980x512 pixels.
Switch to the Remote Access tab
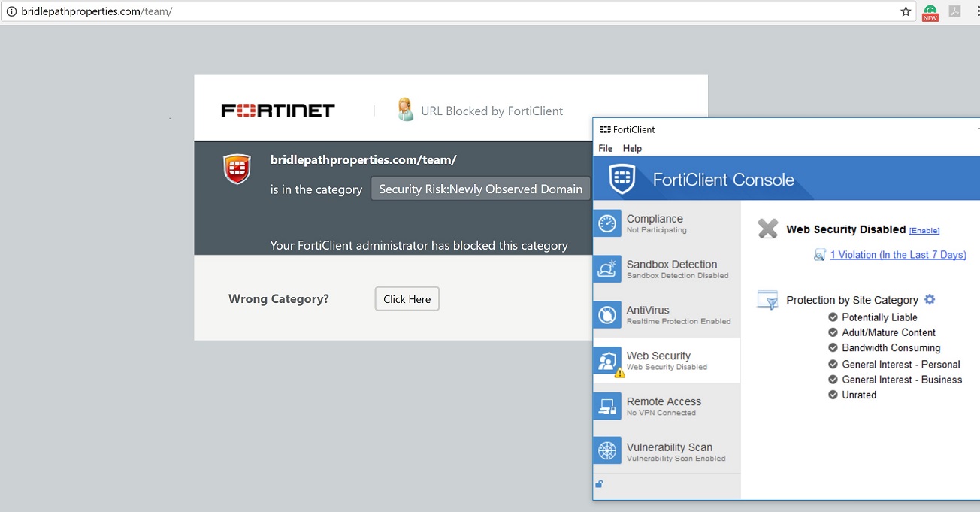pos(667,406)
